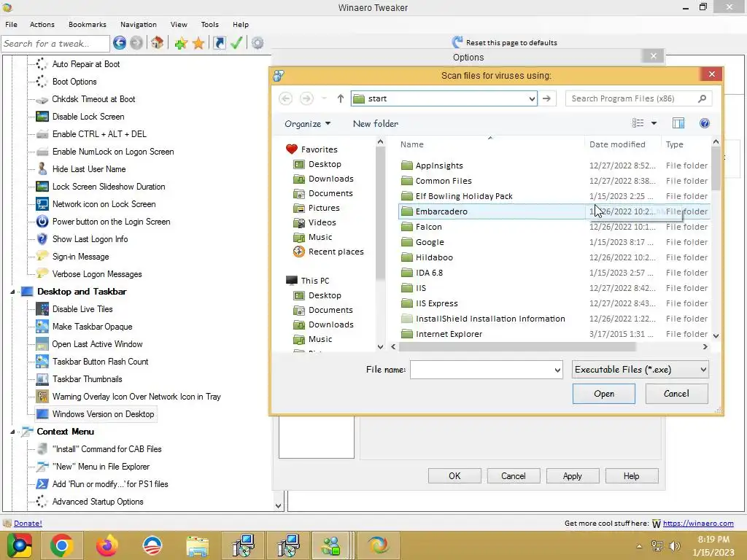Sort by the Name column header
The width and height of the screenshot is (747, 560).
[x=491, y=144]
